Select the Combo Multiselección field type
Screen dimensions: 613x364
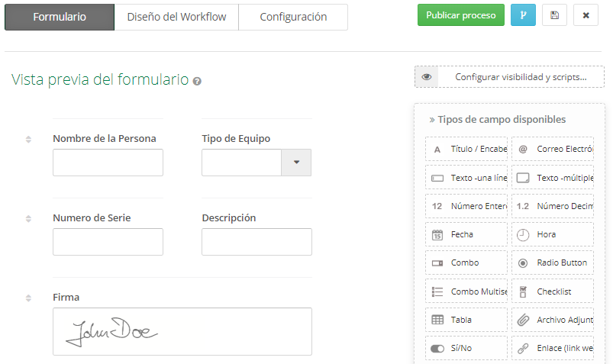click(466, 292)
